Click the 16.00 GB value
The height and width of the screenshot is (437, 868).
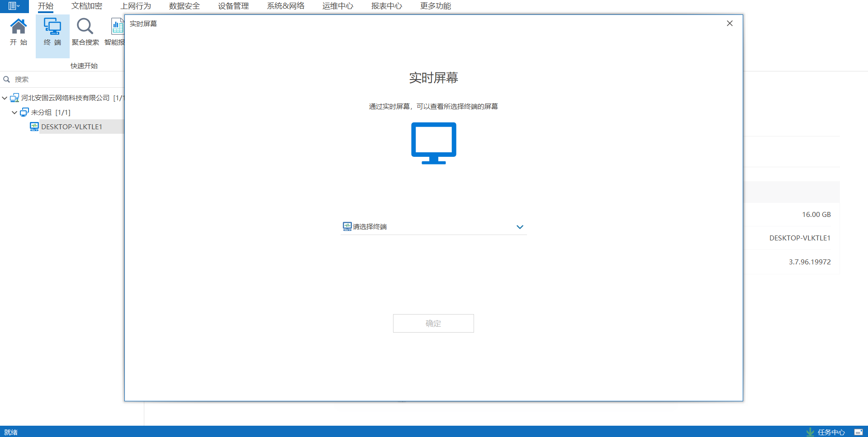pyautogui.click(x=816, y=215)
